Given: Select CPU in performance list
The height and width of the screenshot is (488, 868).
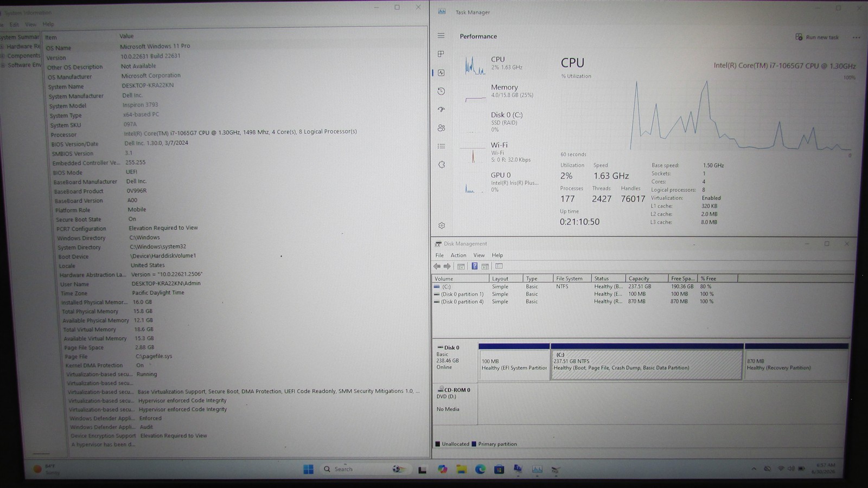Looking at the screenshot, I should coord(501,64).
